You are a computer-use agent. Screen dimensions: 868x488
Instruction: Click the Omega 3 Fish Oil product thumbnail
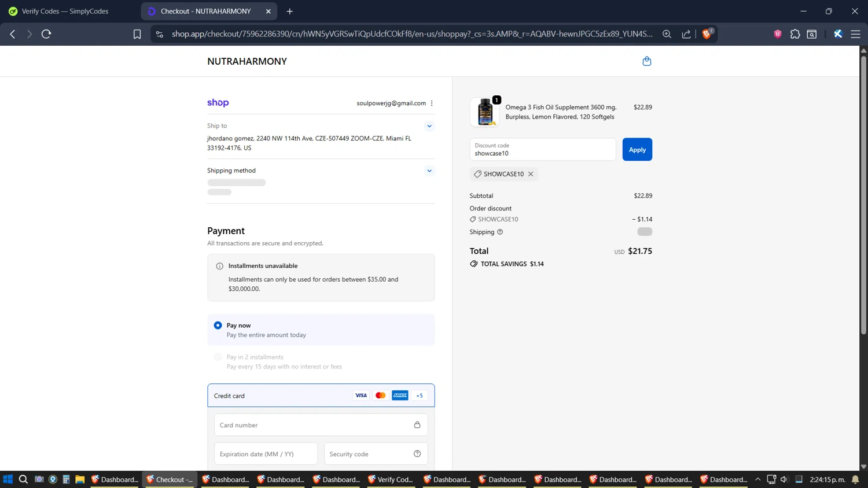(485, 112)
